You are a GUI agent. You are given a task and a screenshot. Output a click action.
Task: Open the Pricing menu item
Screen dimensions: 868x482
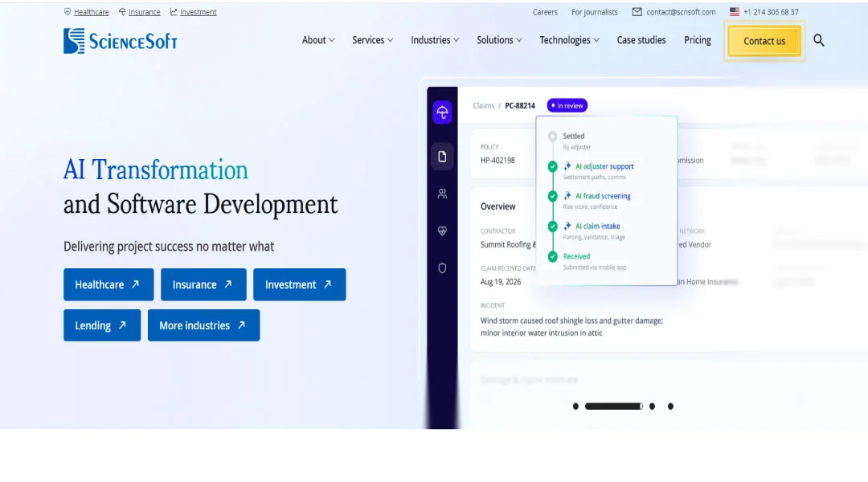click(x=698, y=40)
